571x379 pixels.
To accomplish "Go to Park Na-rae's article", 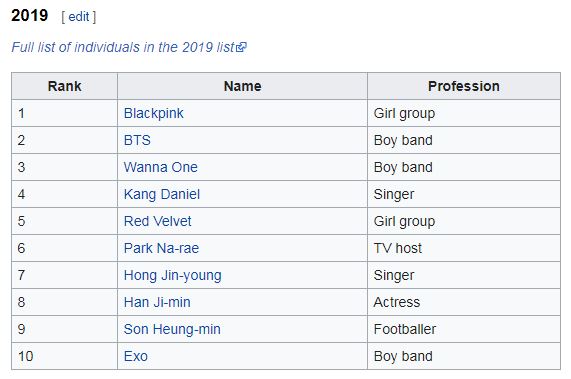I will pyautogui.click(x=161, y=248).
